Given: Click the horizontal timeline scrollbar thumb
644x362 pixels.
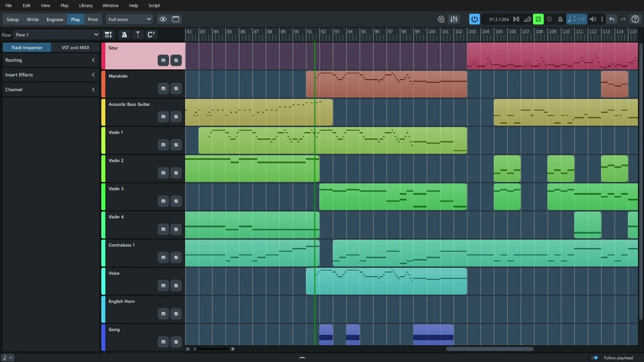Looking at the screenshot, I should [490, 349].
